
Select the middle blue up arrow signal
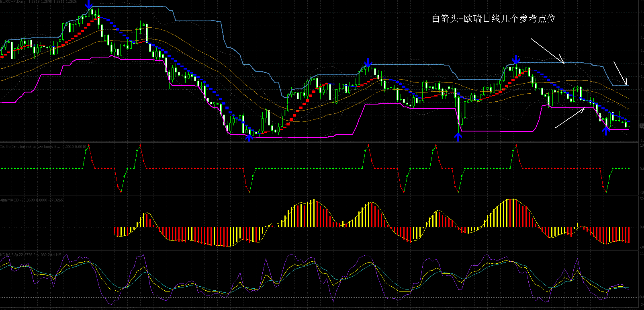tap(458, 137)
